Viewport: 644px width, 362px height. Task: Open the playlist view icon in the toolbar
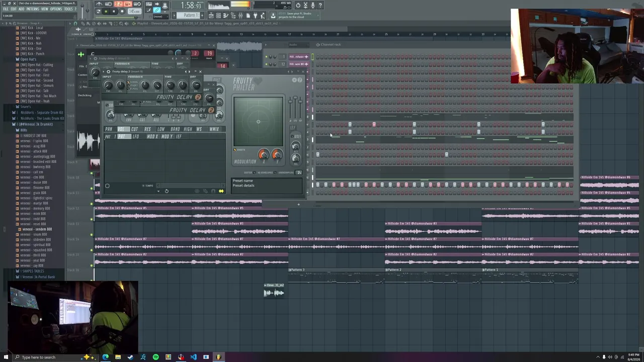pos(211,16)
